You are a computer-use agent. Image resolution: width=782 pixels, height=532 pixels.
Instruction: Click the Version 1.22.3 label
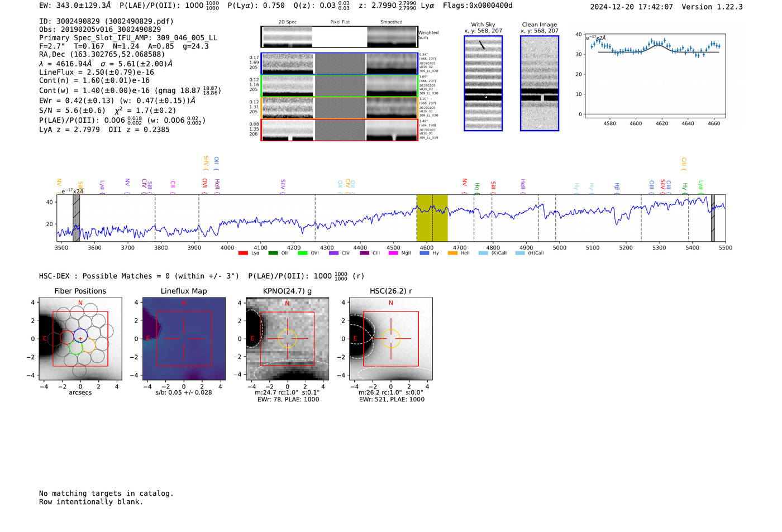coord(712,7)
